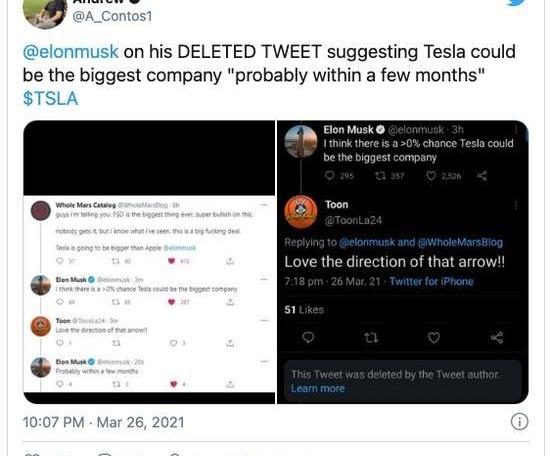Click the 51 Likes count
Image resolution: width=550 pixels, height=456 pixels.
[304, 310]
